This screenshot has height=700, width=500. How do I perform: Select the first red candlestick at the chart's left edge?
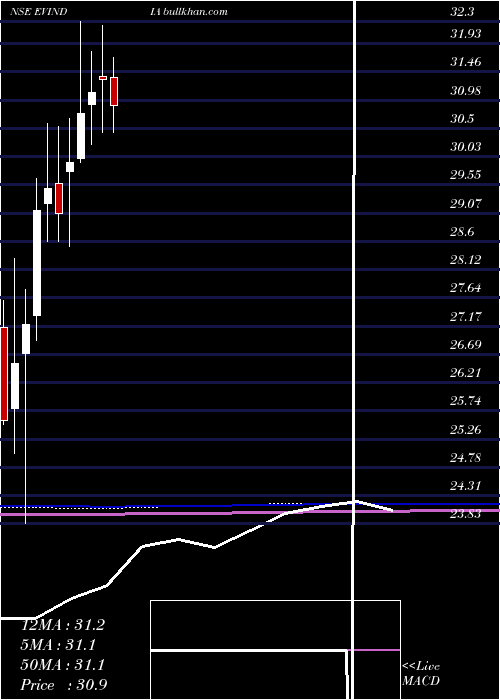(4, 374)
